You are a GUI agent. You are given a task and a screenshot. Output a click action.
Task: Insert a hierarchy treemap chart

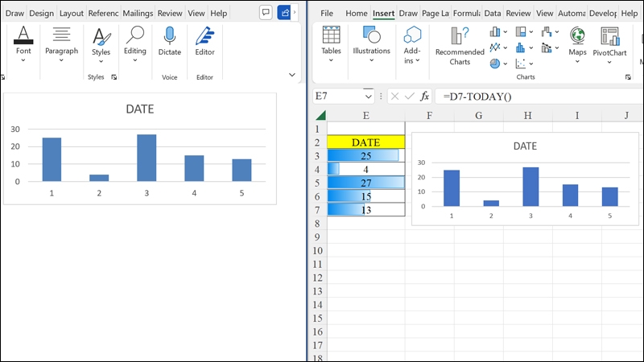click(x=521, y=31)
